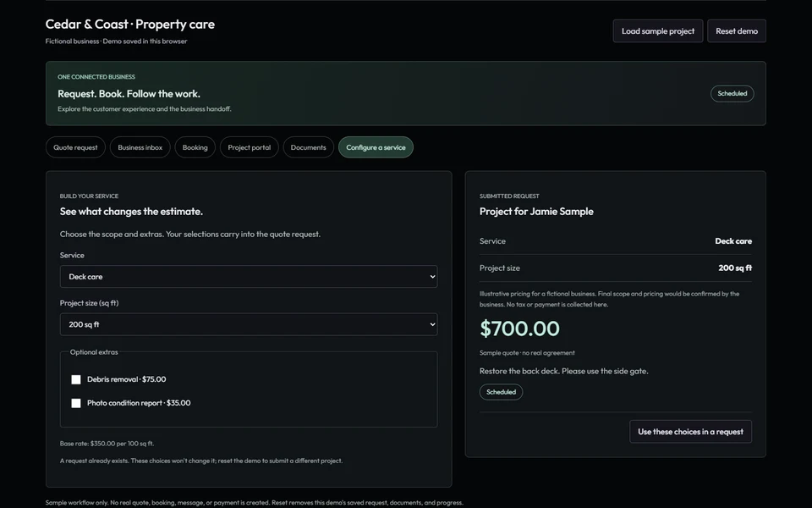The height and width of the screenshot is (508, 812).
Task: Click the Scheduled status pill under the quote
Action: tap(501, 392)
